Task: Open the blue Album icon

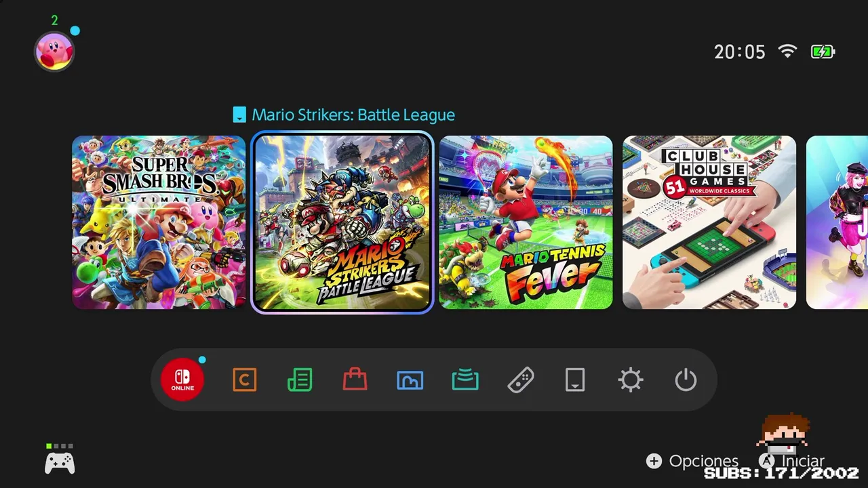Action: click(x=410, y=380)
